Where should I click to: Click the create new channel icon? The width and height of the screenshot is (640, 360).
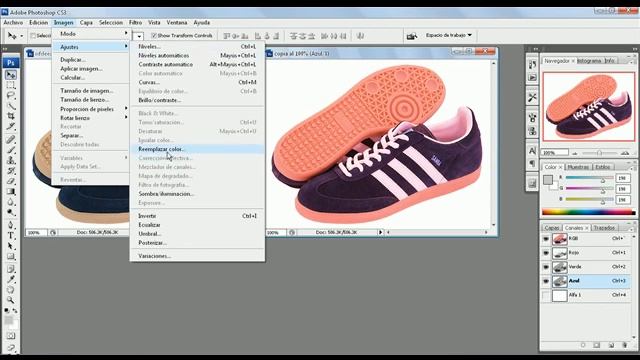(x=611, y=345)
